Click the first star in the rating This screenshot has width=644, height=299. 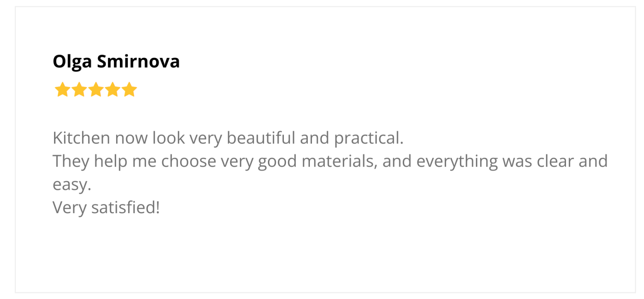click(x=62, y=90)
